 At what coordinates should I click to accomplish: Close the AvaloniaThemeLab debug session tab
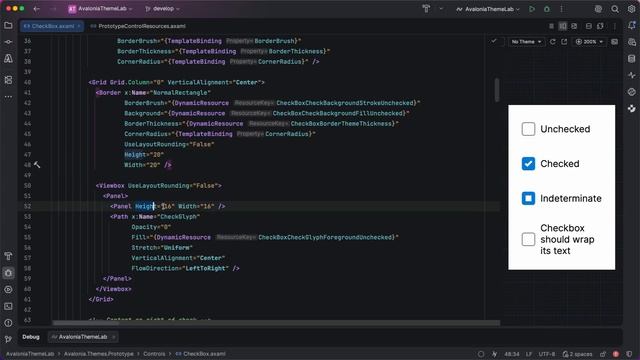coord(113,337)
